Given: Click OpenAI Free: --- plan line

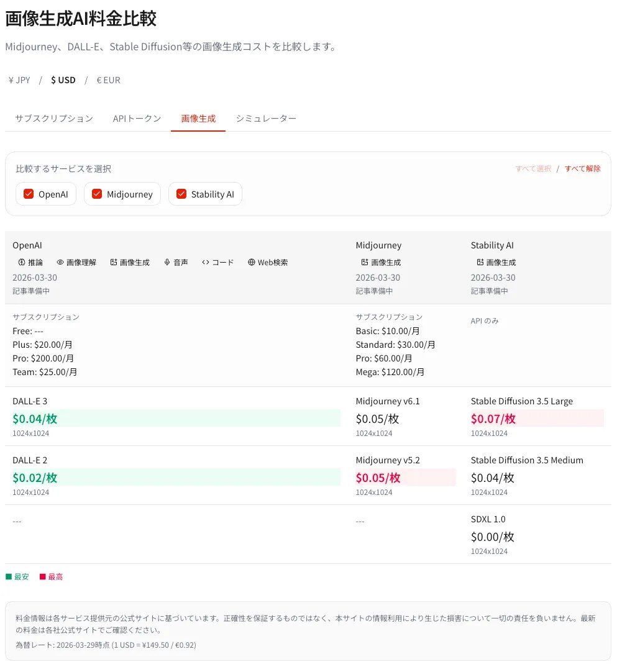Looking at the screenshot, I should tap(28, 331).
